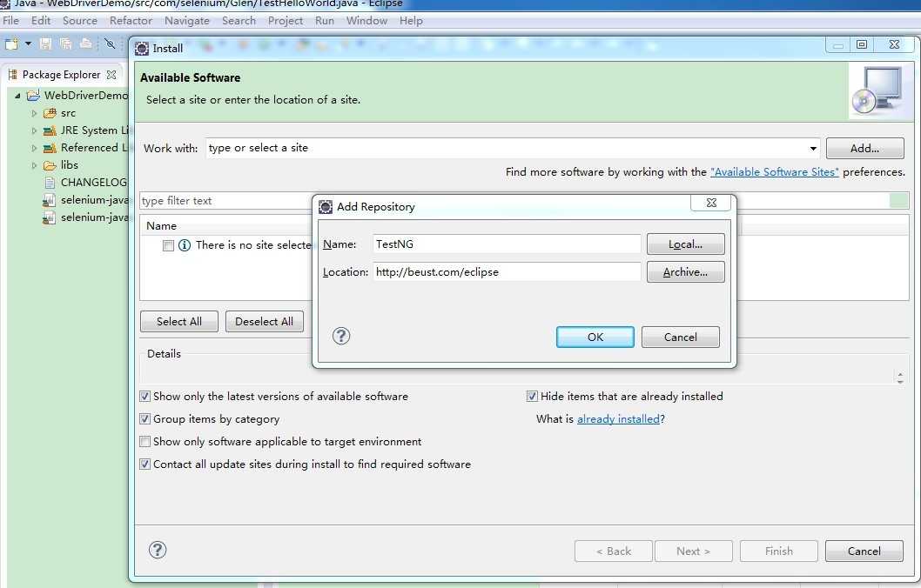Collapse the WebDriverDemo project node
The height and width of the screenshot is (588, 921).
(x=17, y=95)
